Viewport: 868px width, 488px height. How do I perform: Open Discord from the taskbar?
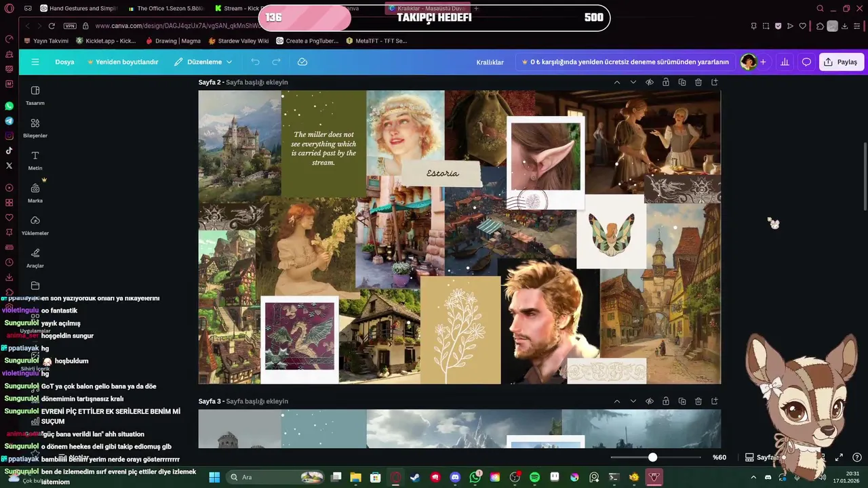point(455,477)
